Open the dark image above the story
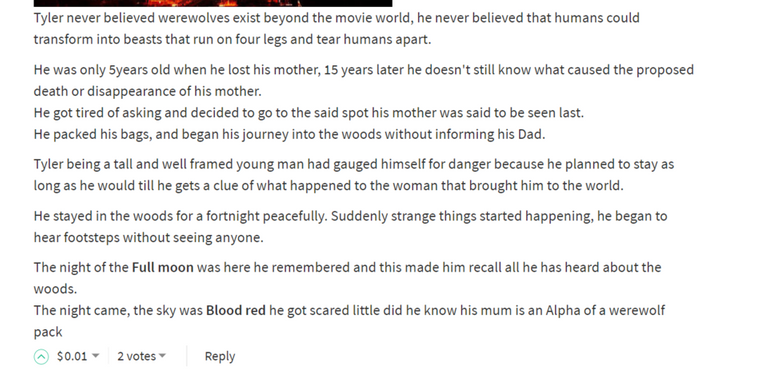The image size is (768, 370). tap(213, 3)
